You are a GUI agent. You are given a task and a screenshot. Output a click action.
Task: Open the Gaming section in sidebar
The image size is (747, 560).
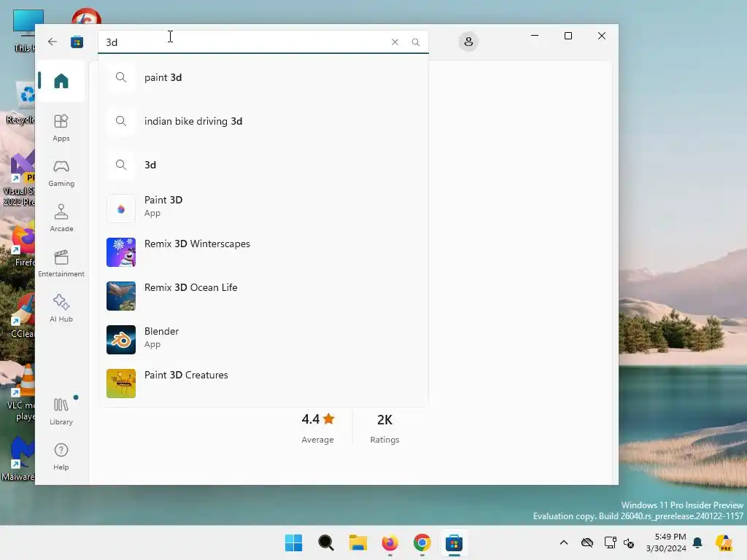click(61, 173)
